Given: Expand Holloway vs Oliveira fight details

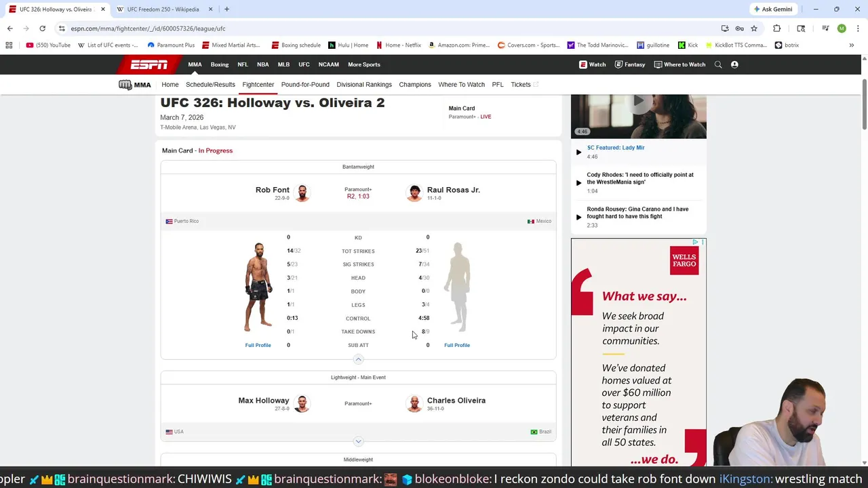Looking at the screenshot, I should click(358, 441).
